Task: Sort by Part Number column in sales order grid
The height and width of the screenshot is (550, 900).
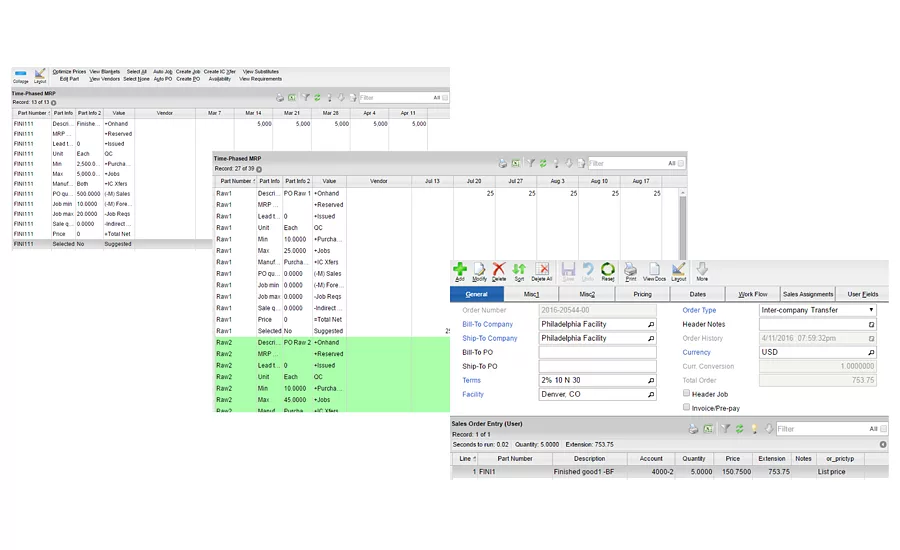Action: [515, 459]
